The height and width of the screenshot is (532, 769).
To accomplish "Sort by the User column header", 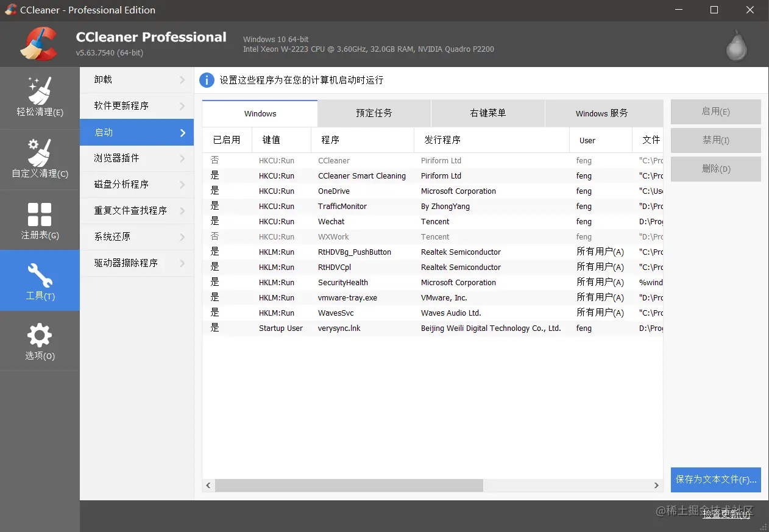I will (601, 140).
